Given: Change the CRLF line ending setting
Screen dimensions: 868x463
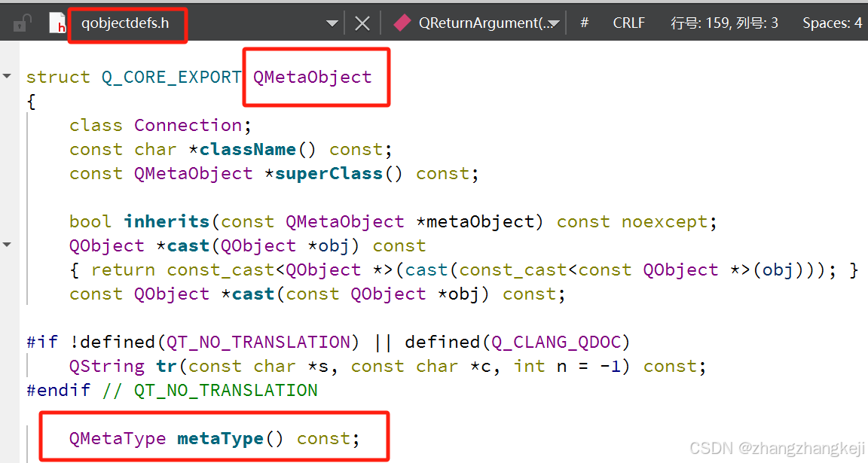Looking at the screenshot, I should [628, 23].
